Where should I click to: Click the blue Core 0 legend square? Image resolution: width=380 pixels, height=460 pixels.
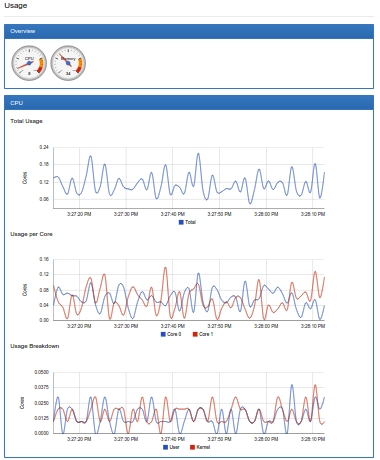[163, 334]
